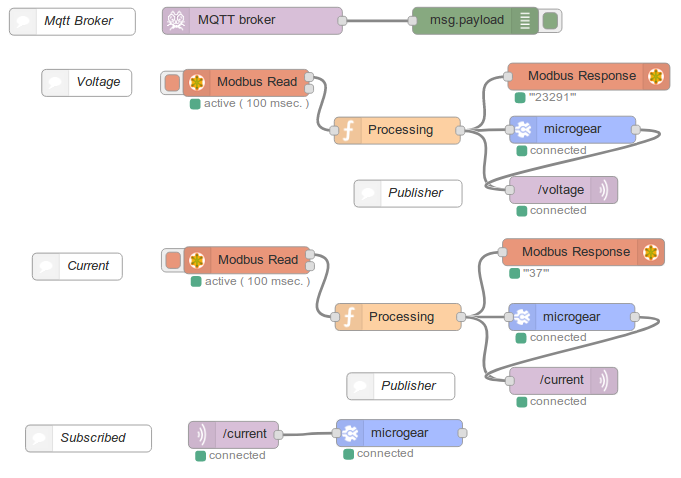Click input port of the /voltage node
Image resolution: width=681 pixels, height=478 pixels.
coord(510,190)
